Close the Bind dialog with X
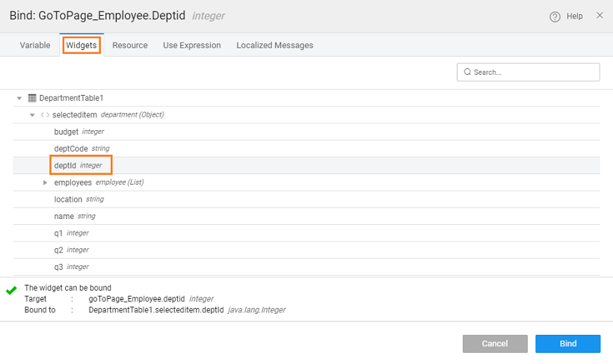613x364 pixels. [x=600, y=16]
